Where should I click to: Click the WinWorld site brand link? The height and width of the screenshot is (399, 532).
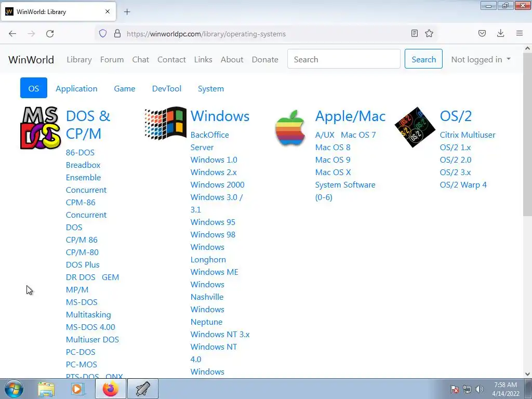point(31,59)
